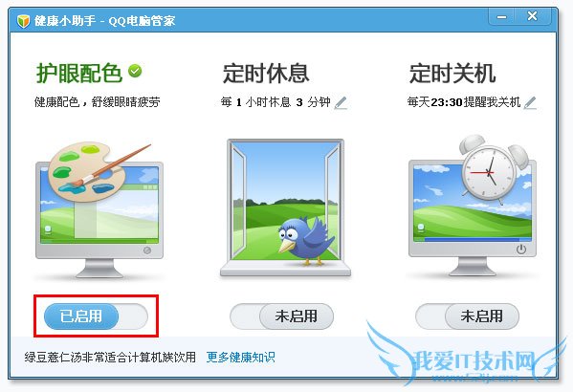
Task: Click the 护眼配色 heading
Action: click(x=79, y=73)
